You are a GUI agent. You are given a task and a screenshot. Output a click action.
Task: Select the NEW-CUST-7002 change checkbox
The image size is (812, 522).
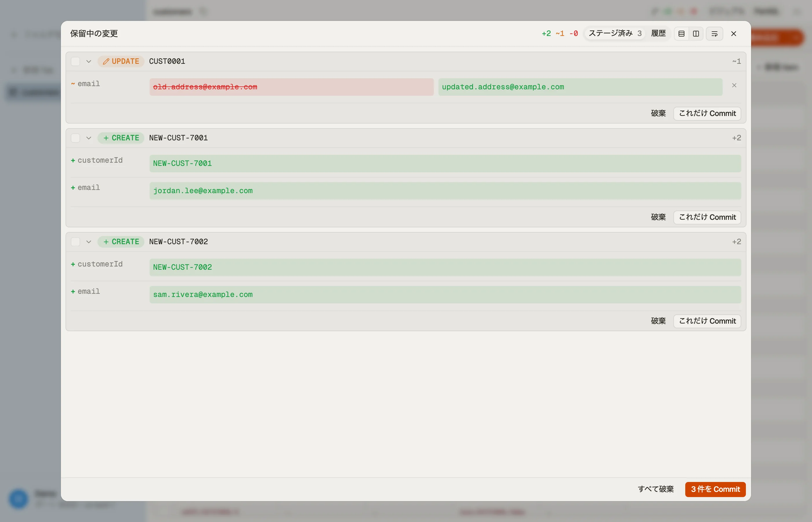click(x=75, y=242)
